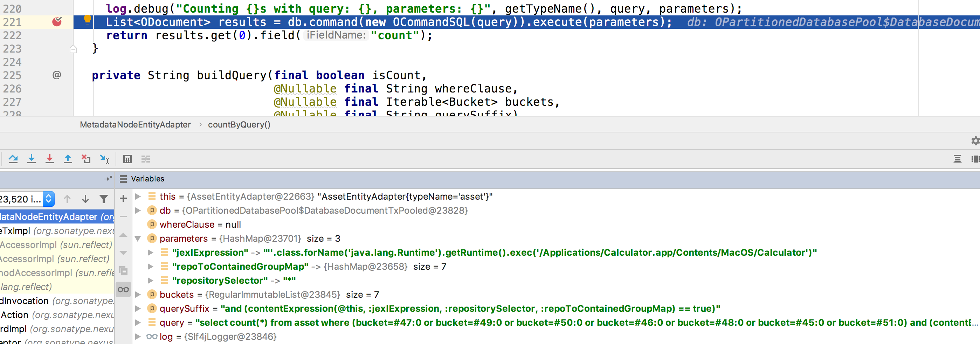The width and height of the screenshot is (980, 344).
Task: Select the rdImpl (org.sonatype.nexus) stack frame
Action: 57,329
